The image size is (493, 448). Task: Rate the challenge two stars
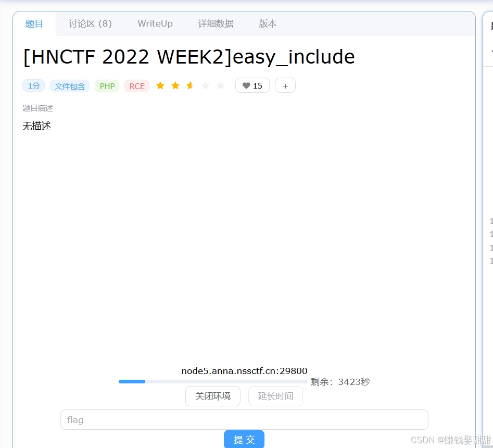[x=175, y=85]
